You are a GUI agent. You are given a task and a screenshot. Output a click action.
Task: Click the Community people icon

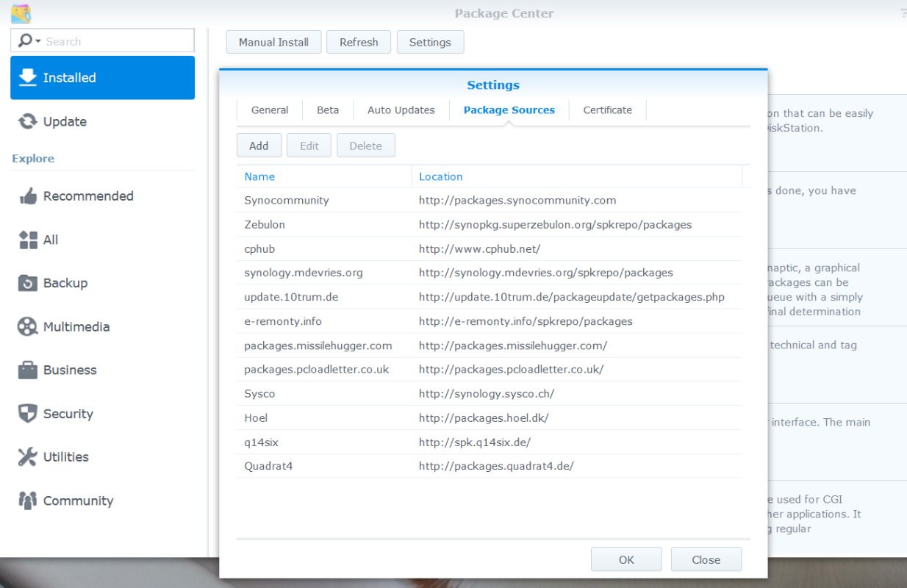tap(27, 501)
